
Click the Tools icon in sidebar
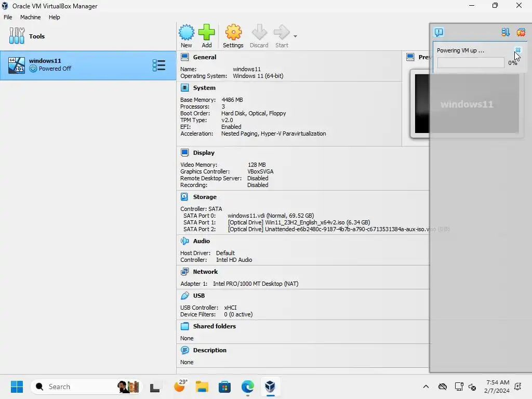click(x=17, y=36)
